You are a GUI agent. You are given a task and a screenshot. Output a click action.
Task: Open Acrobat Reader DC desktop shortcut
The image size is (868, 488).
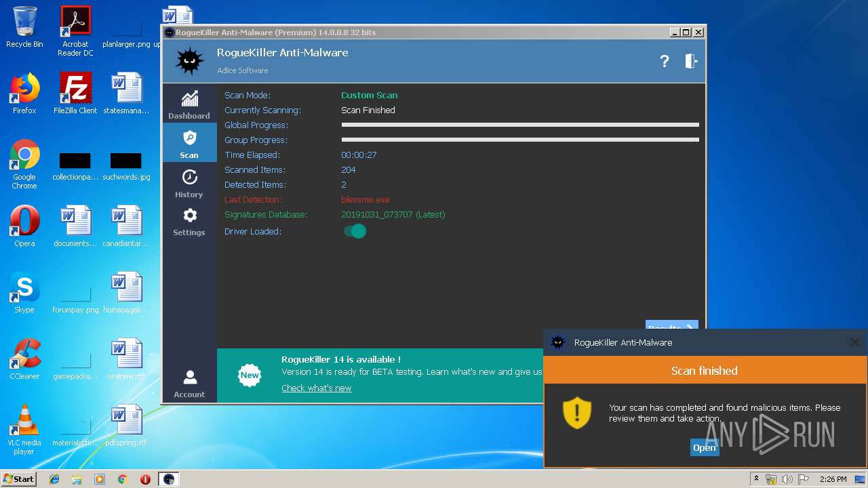tap(75, 31)
